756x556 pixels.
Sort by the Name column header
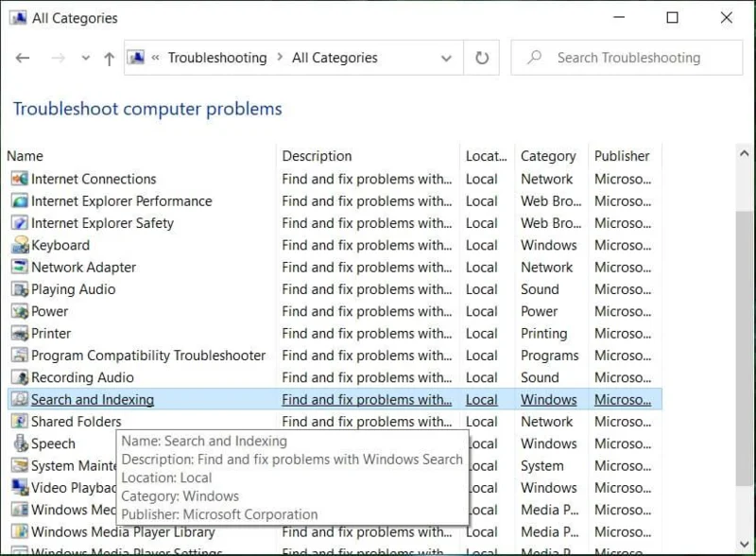click(x=26, y=156)
